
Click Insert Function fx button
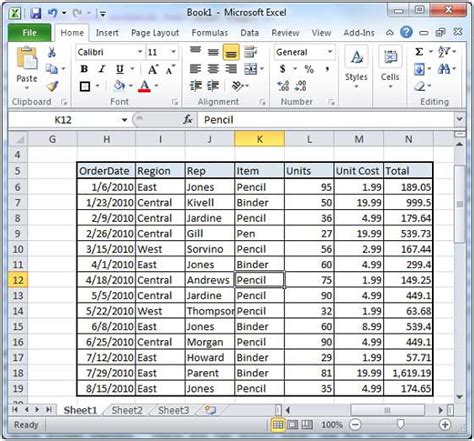tap(188, 120)
